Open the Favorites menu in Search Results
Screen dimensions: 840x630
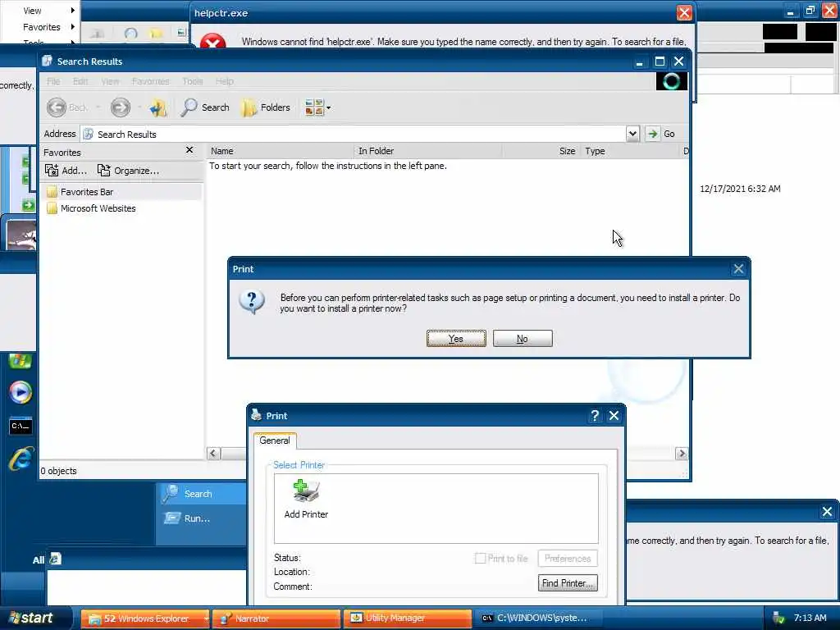click(151, 81)
